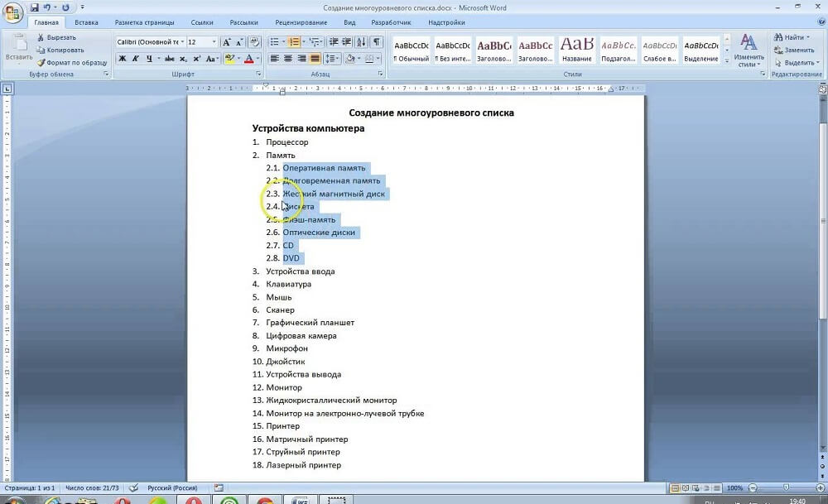The height and width of the screenshot is (504, 828).
Task: Toggle numbered list formatting
Action: 294,41
